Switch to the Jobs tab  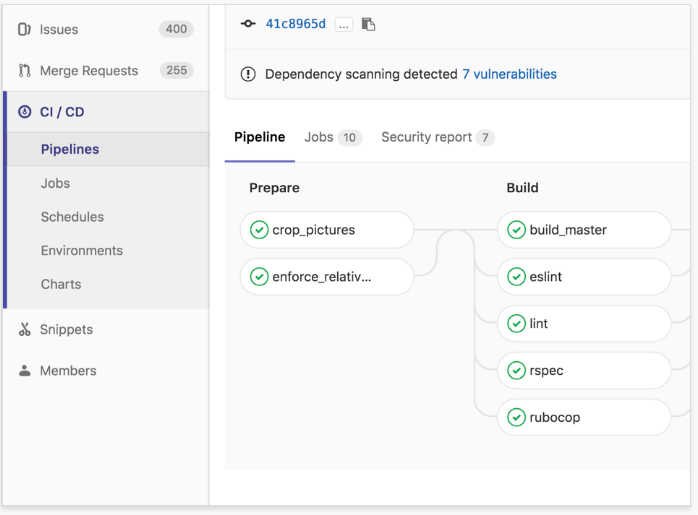coord(333,137)
